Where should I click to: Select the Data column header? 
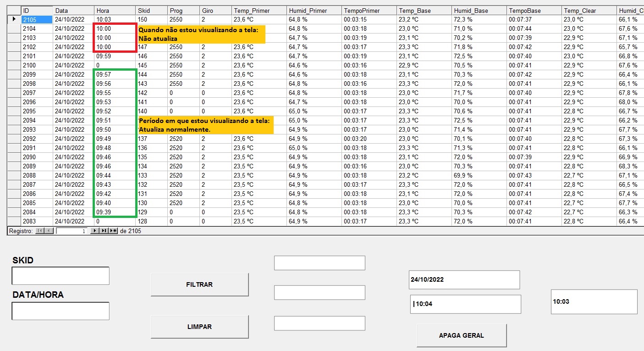pos(73,10)
